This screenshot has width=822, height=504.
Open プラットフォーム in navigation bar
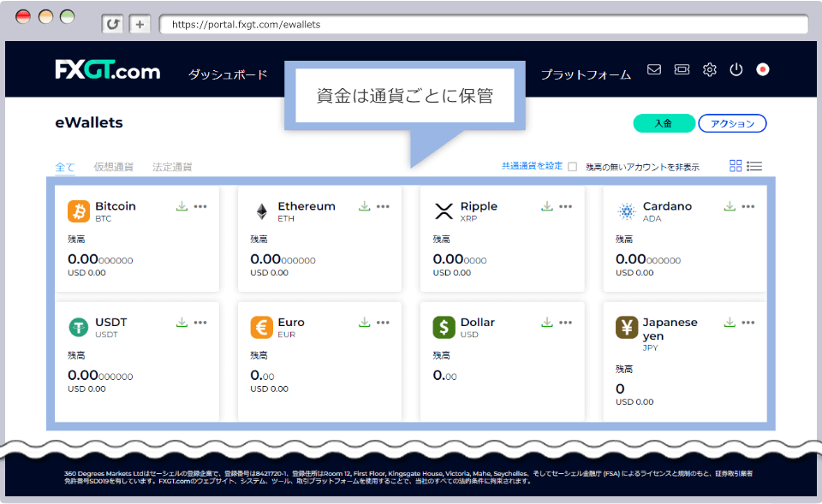pos(586,75)
